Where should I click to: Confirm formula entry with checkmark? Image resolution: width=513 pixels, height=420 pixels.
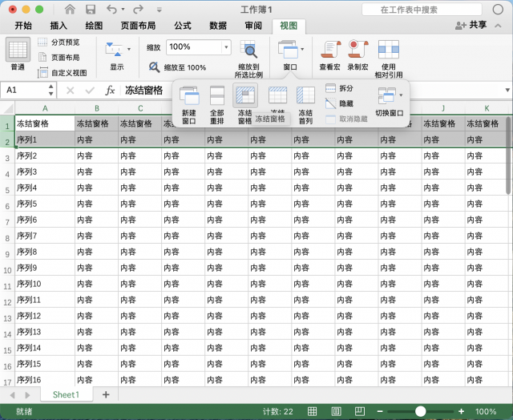(90, 91)
